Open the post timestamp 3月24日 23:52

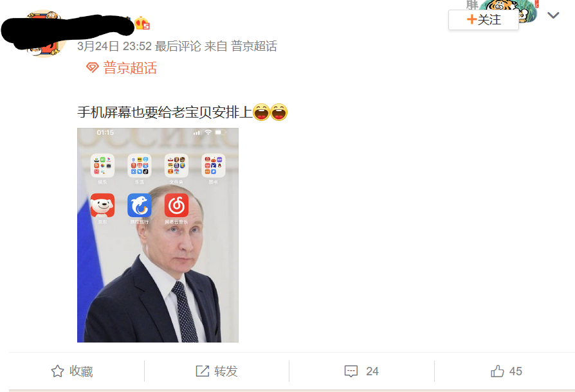click(114, 46)
